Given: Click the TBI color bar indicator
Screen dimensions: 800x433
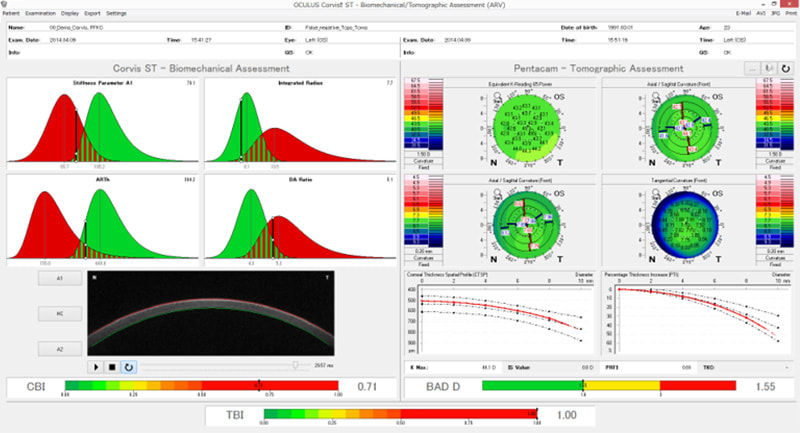Looking at the screenshot, I should point(401,414).
